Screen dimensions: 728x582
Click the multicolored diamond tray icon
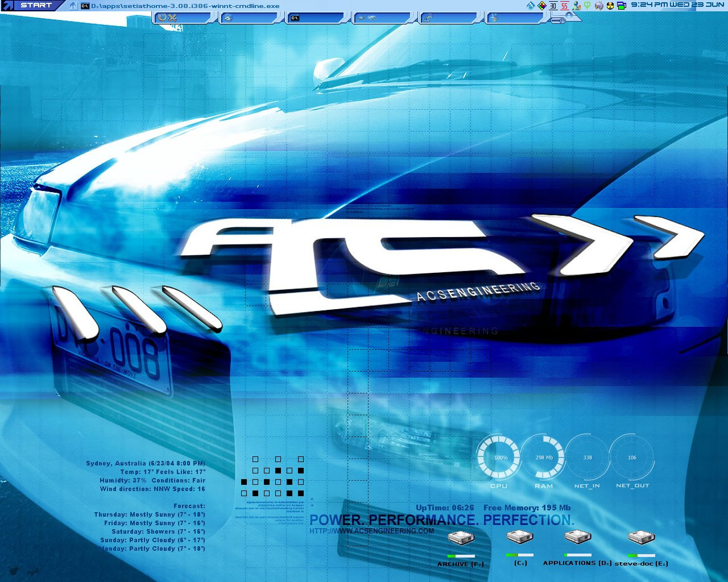pyautogui.click(x=542, y=6)
